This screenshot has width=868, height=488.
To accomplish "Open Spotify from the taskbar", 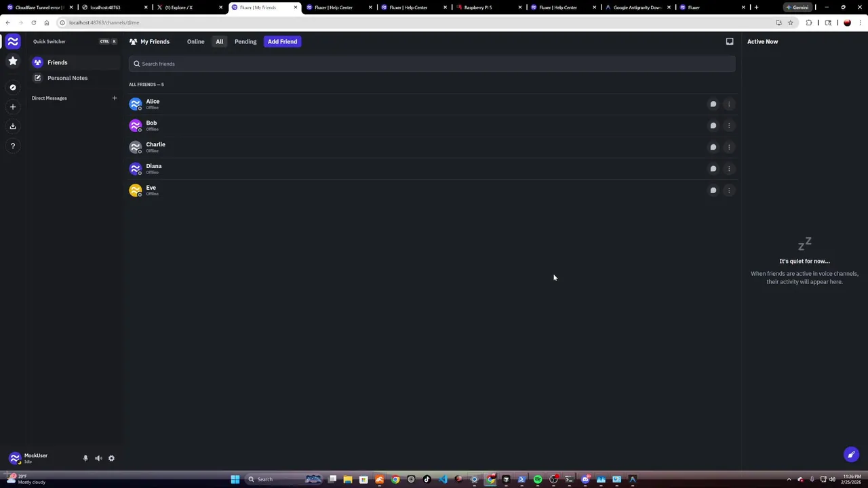I will [538, 479].
